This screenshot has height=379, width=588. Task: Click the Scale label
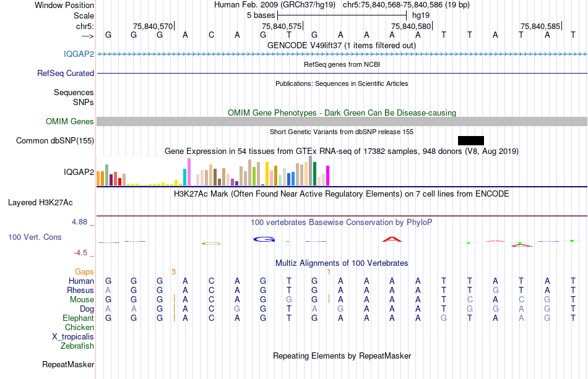pyautogui.click(x=84, y=15)
